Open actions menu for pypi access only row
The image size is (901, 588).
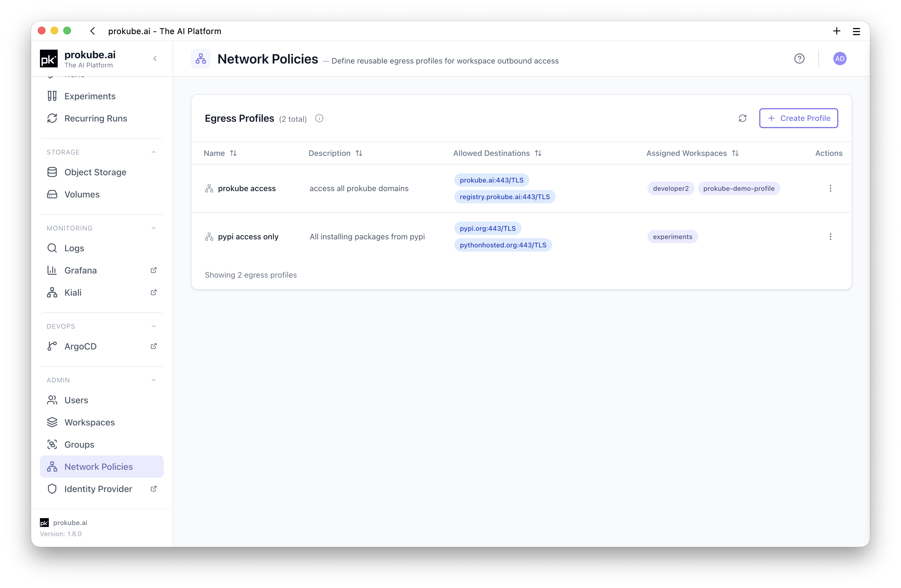tap(830, 237)
